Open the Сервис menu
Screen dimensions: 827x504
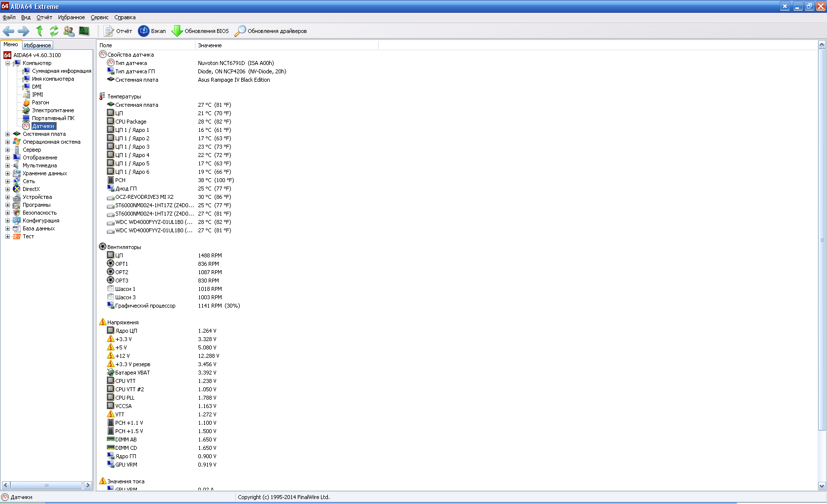pyautogui.click(x=99, y=17)
